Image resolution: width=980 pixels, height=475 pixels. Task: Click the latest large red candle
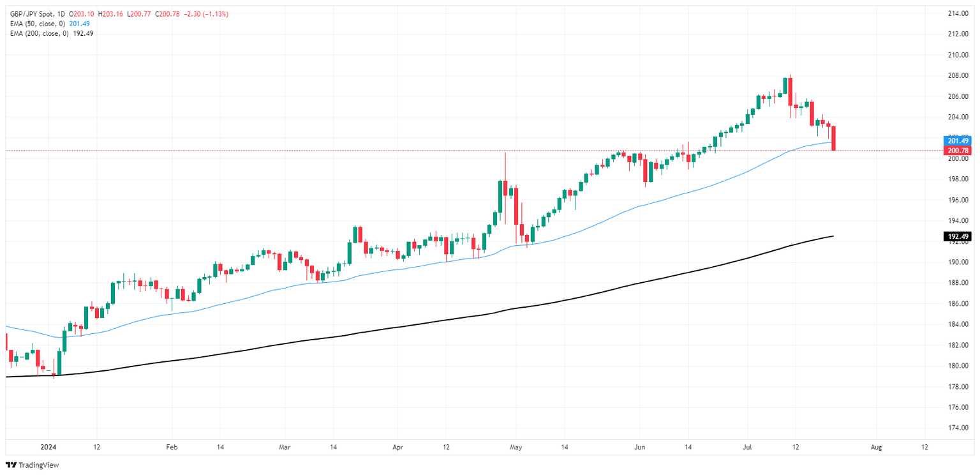click(x=834, y=139)
